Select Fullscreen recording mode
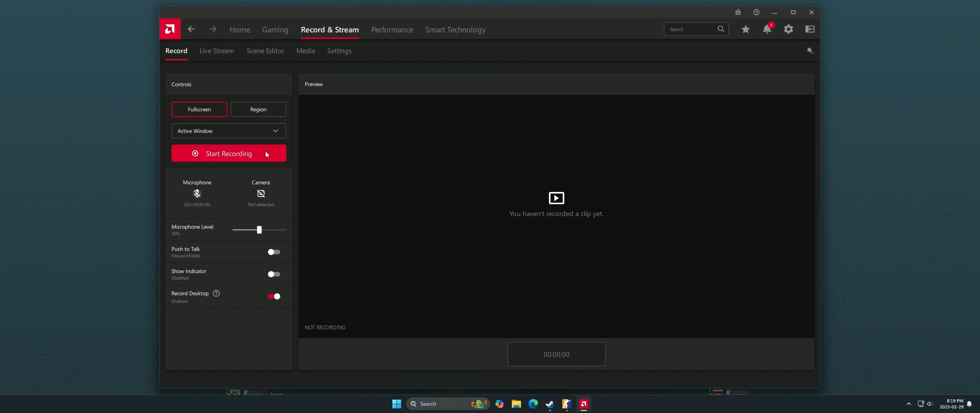The image size is (980, 413). pos(199,109)
